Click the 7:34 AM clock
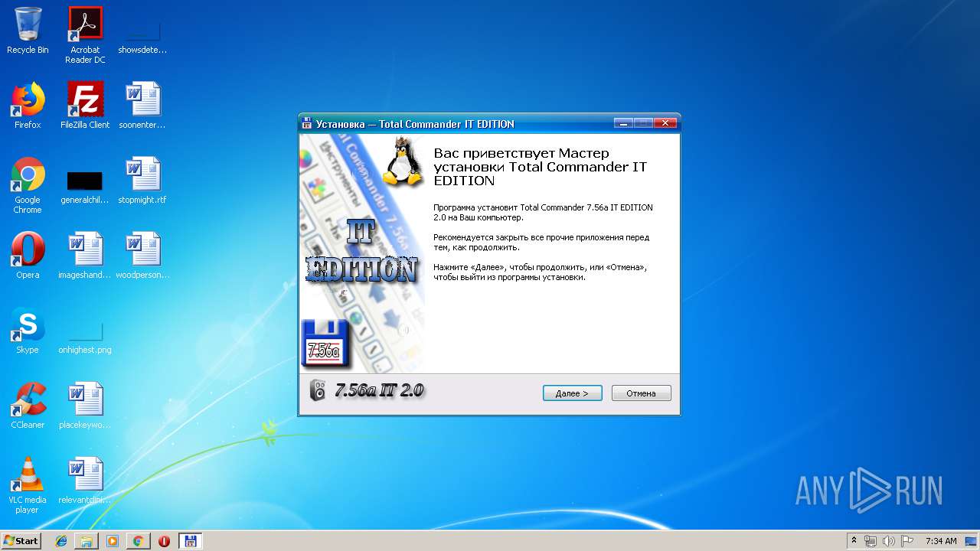The image size is (980, 551). 941,541
